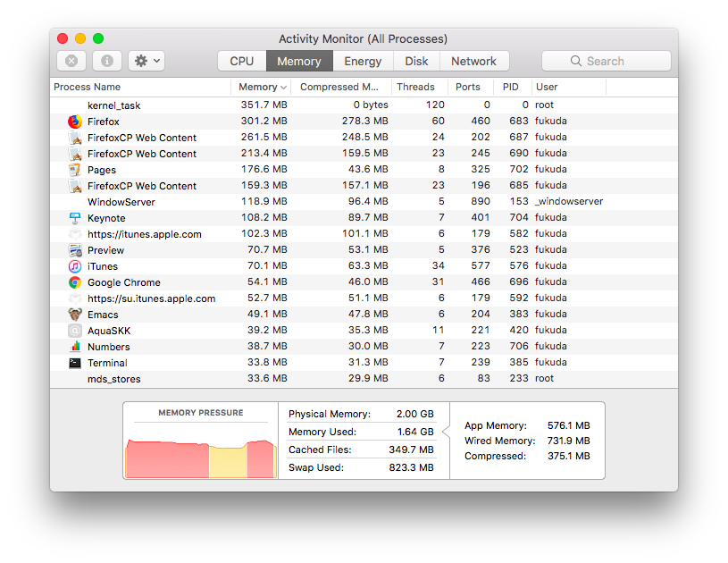Screen dimensions: 728x563
Task: Click the Numbers app icon
Action: pos(75,347)
